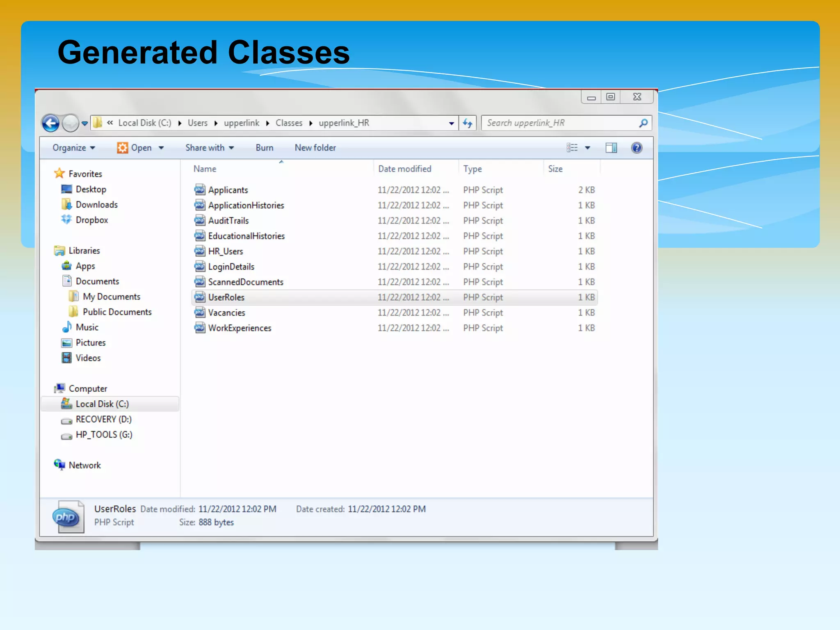Select the Videos library
Viewport: 840px width, 630px height.
[81, 358]
